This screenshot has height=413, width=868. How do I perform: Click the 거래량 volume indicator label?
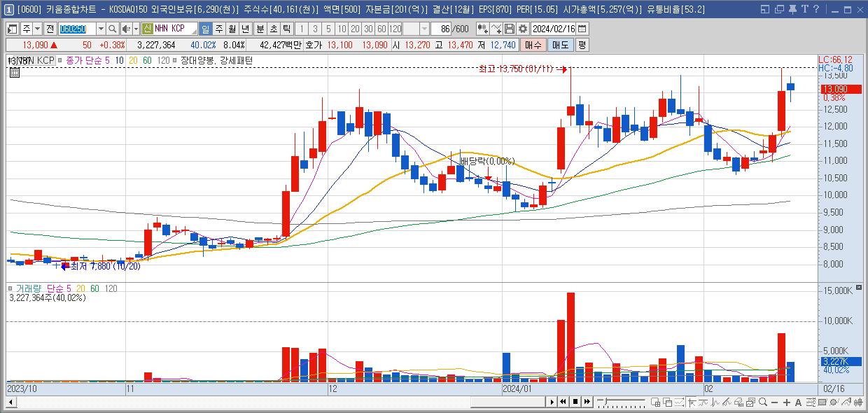pyautogui.click(x=28, y=288)
